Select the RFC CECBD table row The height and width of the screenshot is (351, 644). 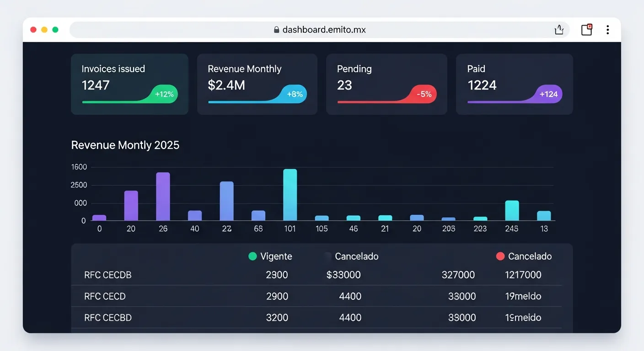(x=317, y=318)
